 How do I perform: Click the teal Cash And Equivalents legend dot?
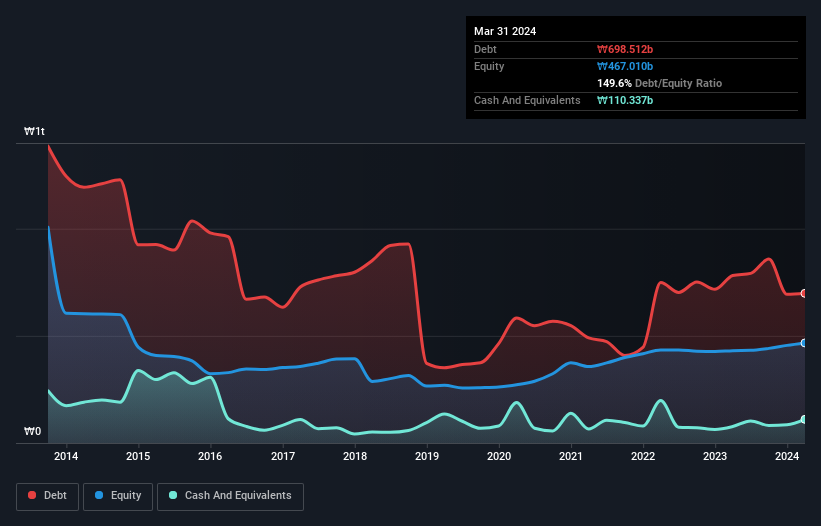(173, 495)
